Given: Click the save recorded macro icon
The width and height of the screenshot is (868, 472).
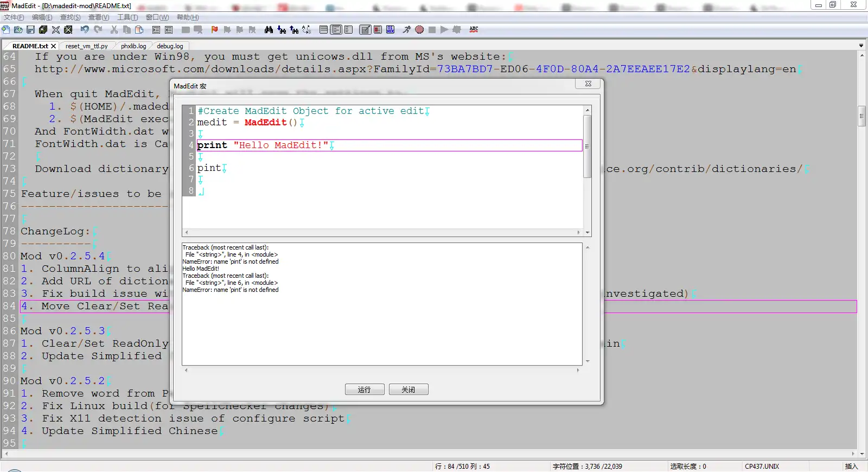Looking at the screenshot, I should pos(457,30).
